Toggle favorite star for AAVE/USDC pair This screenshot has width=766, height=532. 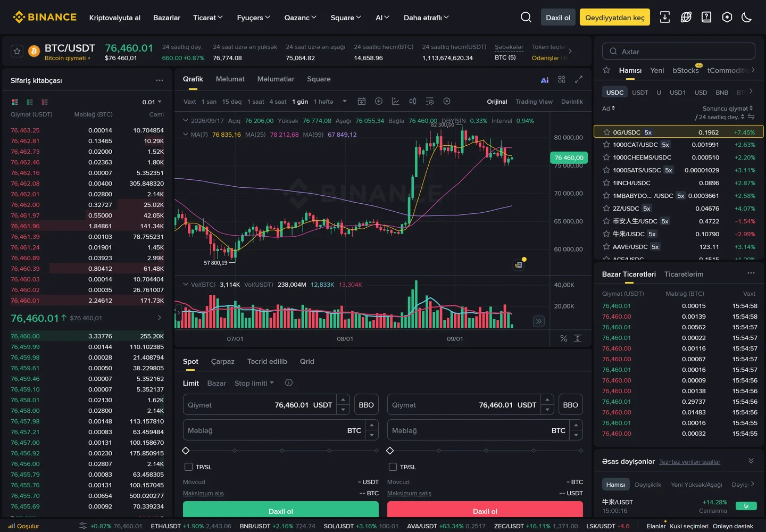[606, 246]
